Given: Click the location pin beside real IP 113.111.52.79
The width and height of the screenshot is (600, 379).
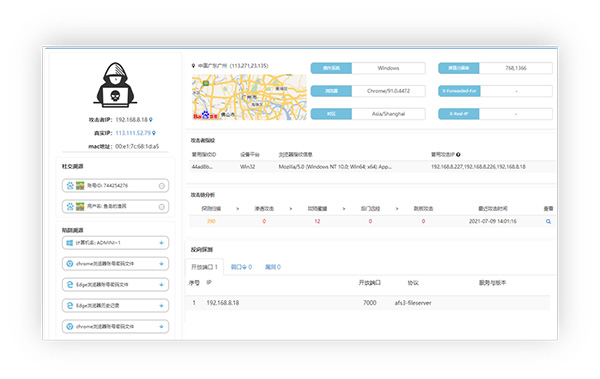Looking at the screenshot, I should coord(154,133).
